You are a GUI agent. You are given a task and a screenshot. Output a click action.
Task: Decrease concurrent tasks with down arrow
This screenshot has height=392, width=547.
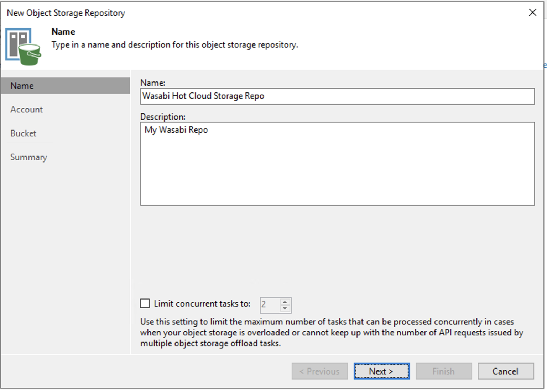[285, 308]
